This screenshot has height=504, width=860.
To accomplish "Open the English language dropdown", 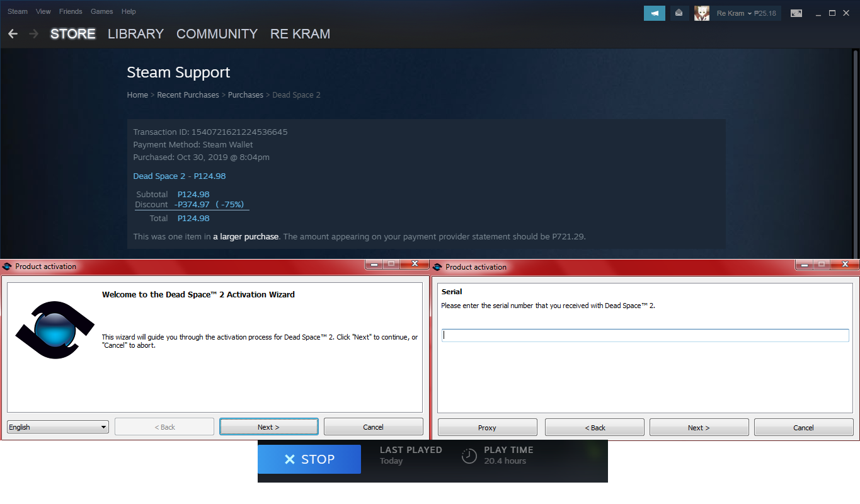I will (58, 427).
